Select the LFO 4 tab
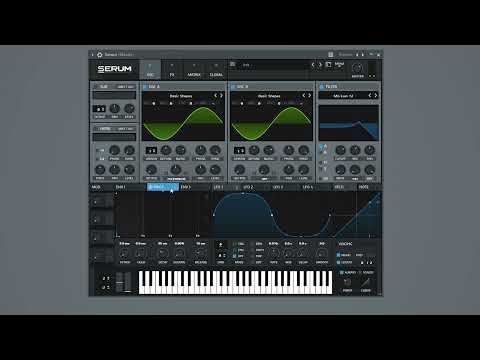Image resolution: width=480 pixels, height=360 pixels. [x=307, y=187]
